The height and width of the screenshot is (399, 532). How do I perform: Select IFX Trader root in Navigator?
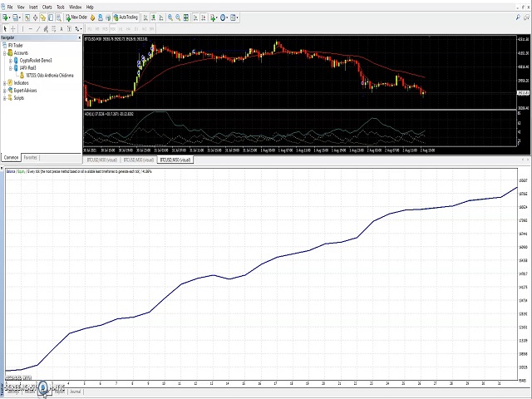16,46
